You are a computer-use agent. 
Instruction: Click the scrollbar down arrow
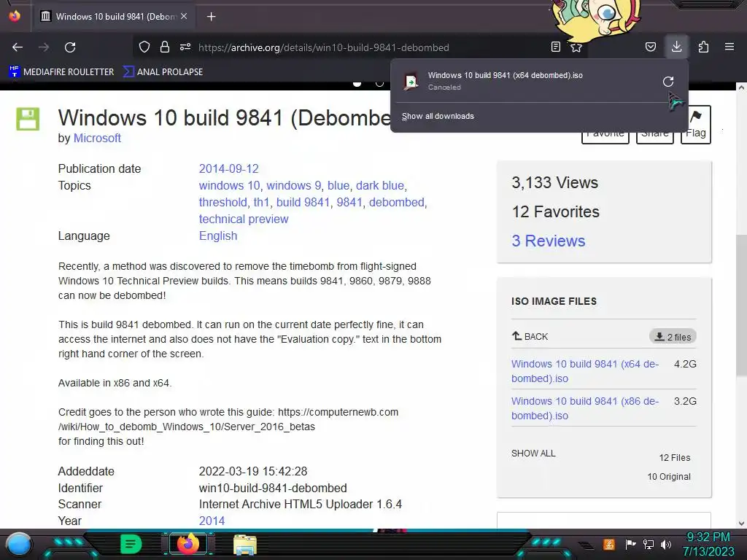tap(741, 523)
